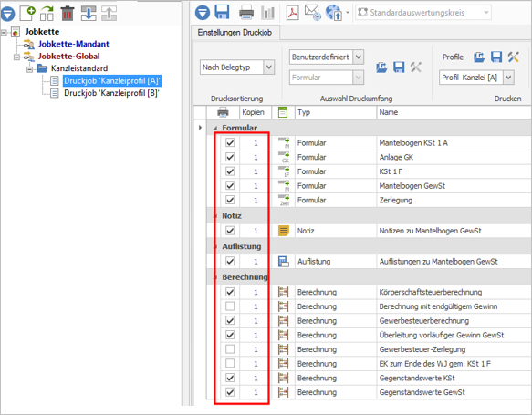Click save icon in Auswahl Druckumfang group
This screenshot has height=415, width=532.
pos(399,67)
